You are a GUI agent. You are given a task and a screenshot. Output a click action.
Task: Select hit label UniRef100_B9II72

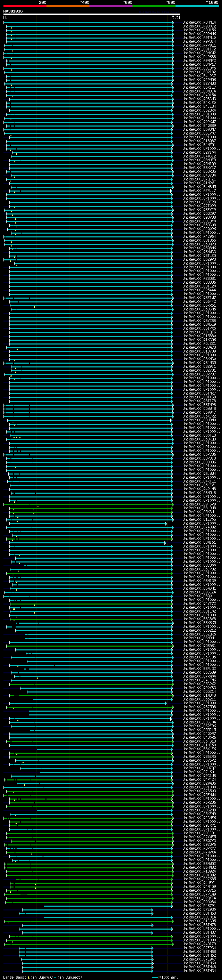tap(199, 49)
